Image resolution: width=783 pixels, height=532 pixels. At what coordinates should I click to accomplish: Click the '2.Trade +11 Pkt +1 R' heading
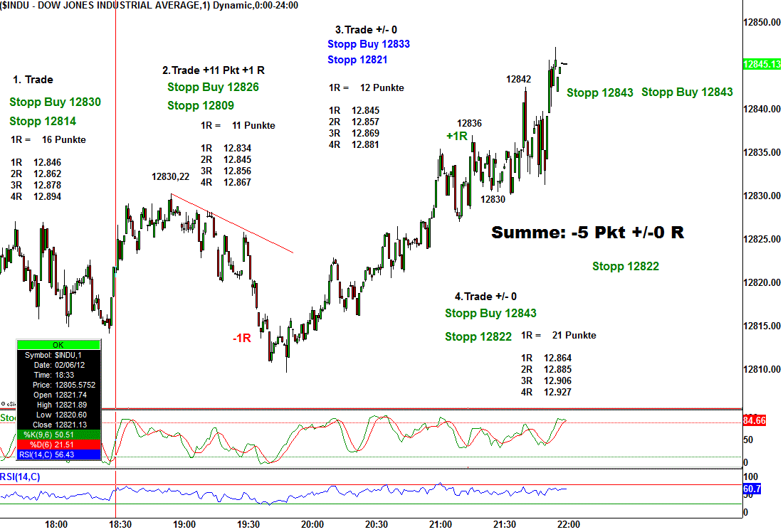click(x=214, y=70)
